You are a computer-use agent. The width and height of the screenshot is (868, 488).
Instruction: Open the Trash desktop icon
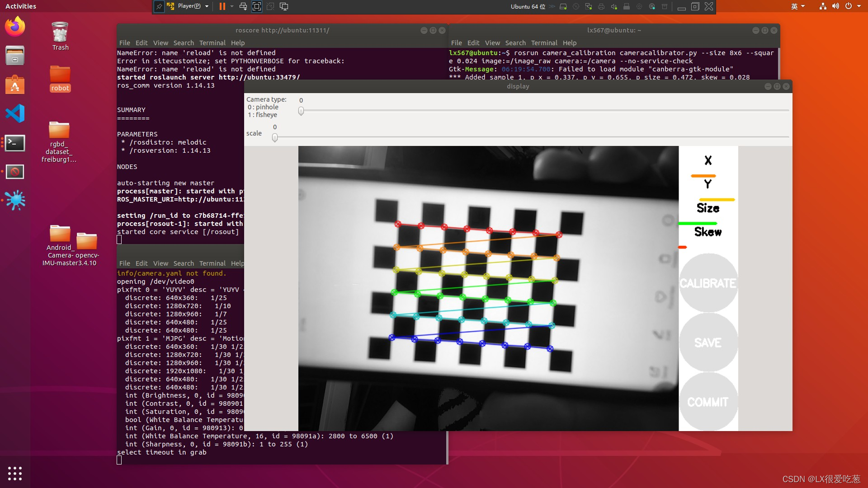pos(60,36)
